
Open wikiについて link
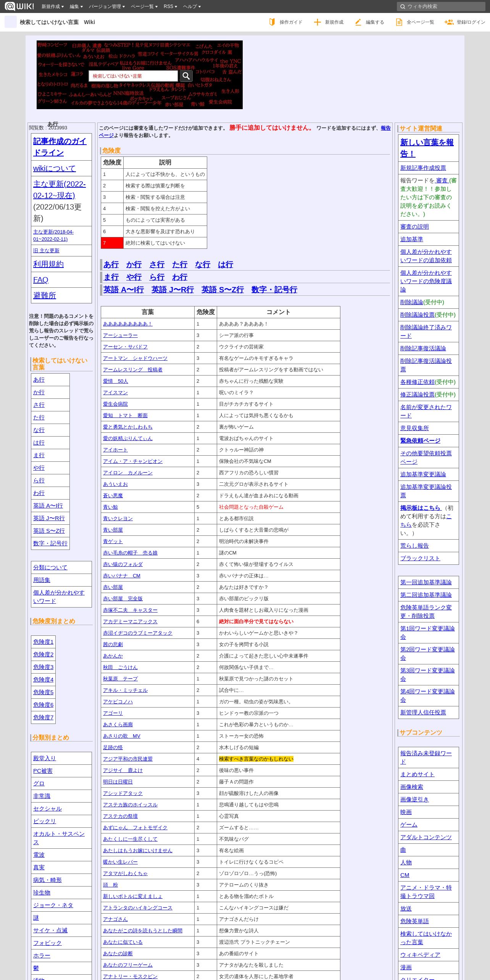[x=55, y=168]
